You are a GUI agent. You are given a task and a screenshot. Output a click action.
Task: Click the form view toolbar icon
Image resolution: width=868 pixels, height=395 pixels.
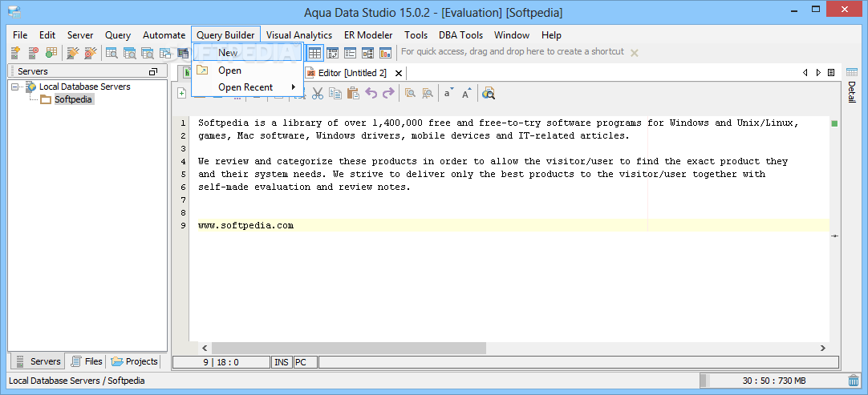tap(350, 53)
